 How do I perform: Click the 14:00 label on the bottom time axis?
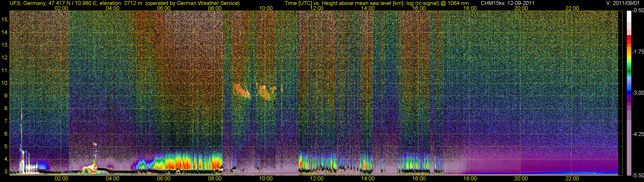368,179
